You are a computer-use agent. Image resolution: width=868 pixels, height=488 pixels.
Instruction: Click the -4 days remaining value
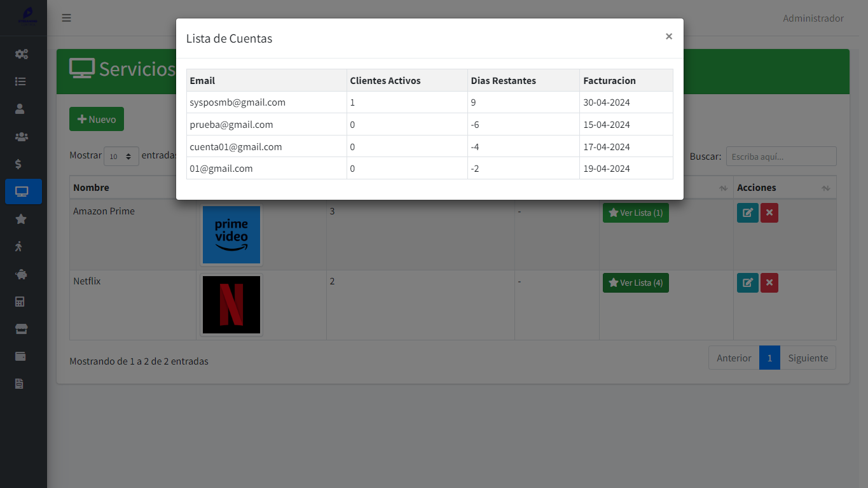click(475, 147)
